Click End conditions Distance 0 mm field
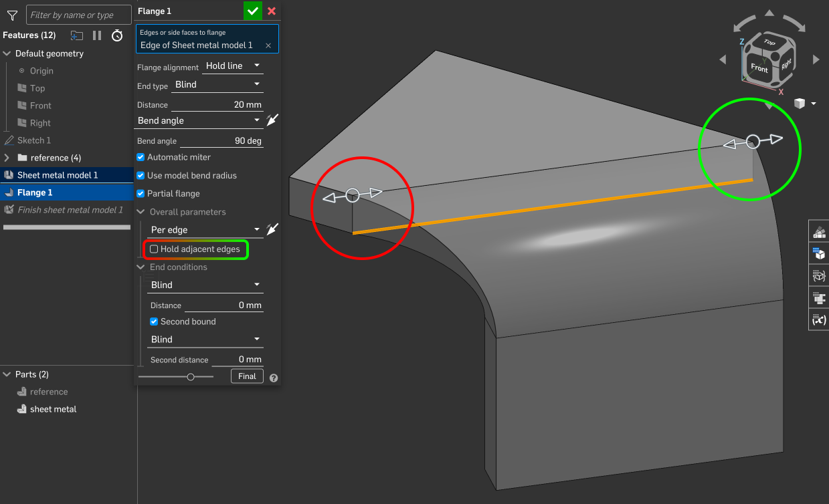Viewport: 829px width, 504px height. pyautogui.click(x=223, y=305)
